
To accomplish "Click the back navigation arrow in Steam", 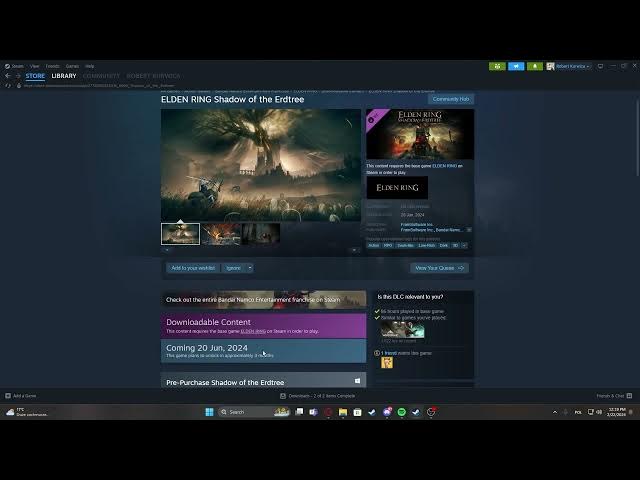I will (8, 76).
